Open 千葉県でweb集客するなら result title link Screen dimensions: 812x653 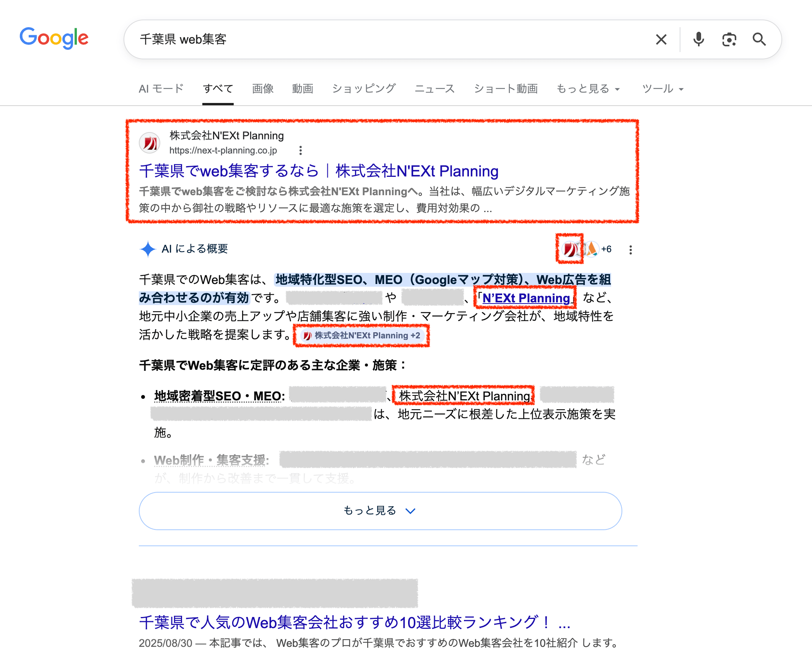(319, 171)
